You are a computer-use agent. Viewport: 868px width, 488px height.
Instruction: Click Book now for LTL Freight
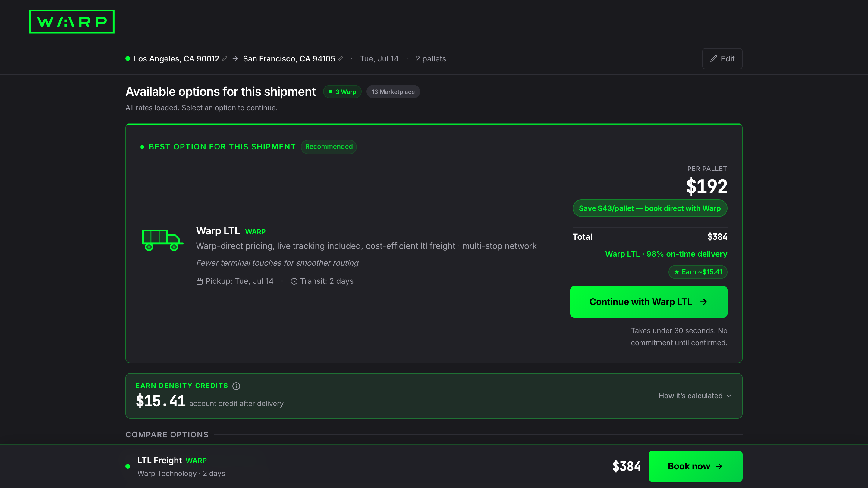[696, 466]
